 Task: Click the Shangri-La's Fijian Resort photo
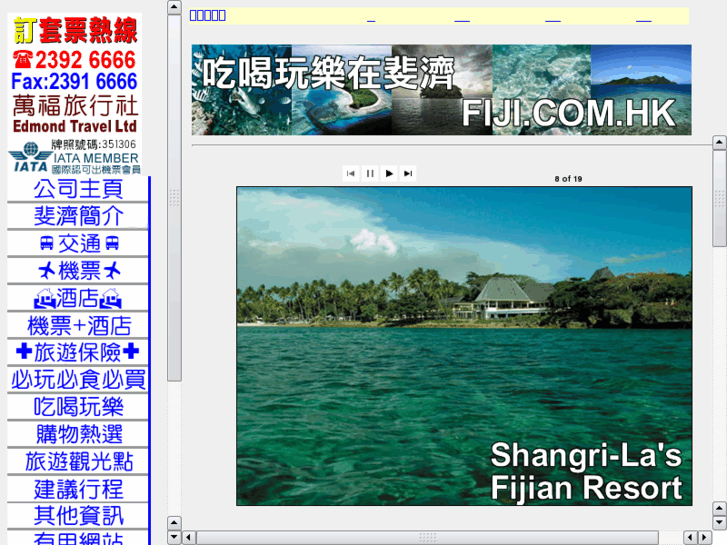click(x=464, y=346)
